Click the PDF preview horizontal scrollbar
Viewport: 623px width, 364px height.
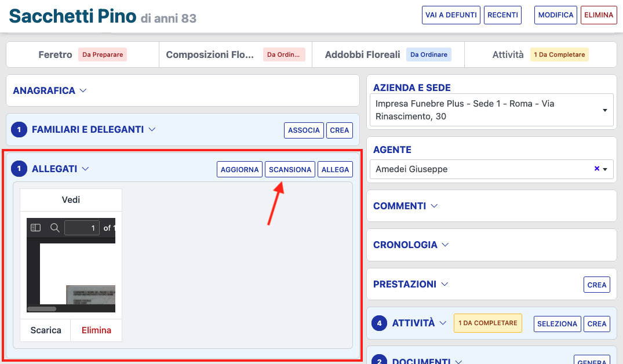click(x=42, y=309)
